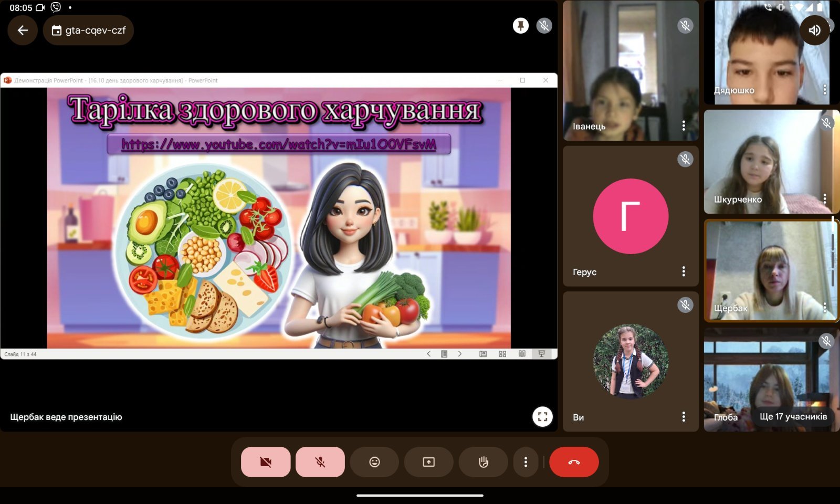
Task: Open options menu for Герус tile
Action: pyautogui.click(x=683, y=271)
